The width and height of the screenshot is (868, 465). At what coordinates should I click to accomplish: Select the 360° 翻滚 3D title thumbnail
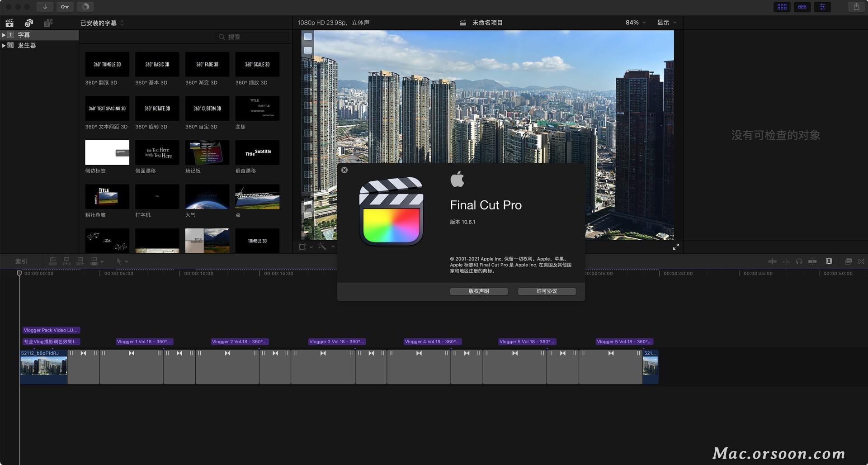point(107,64)
